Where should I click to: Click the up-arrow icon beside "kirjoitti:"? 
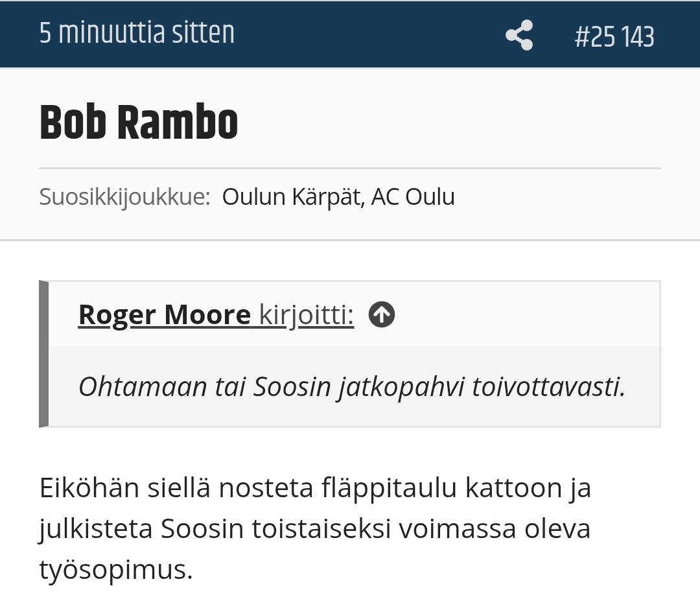click(x=382, y=315)
